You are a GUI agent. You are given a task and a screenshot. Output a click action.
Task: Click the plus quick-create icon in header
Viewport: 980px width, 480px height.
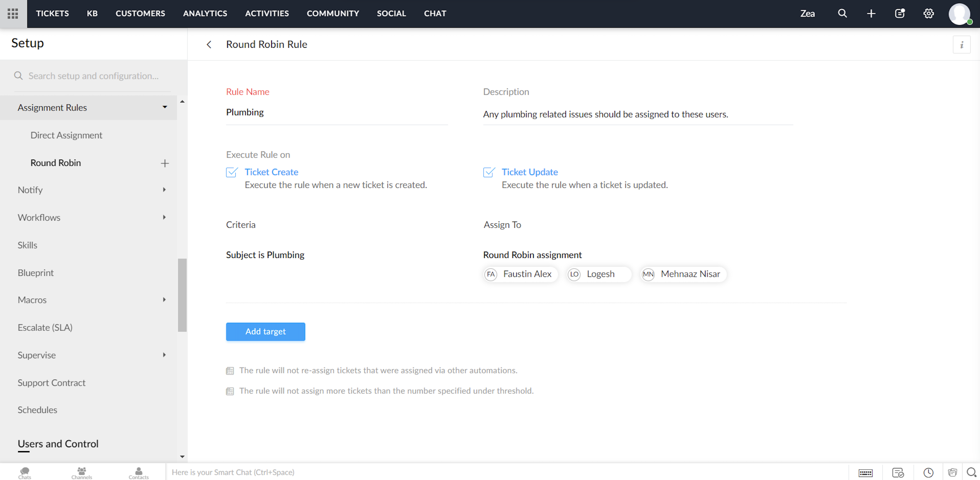tap(871, 13)
